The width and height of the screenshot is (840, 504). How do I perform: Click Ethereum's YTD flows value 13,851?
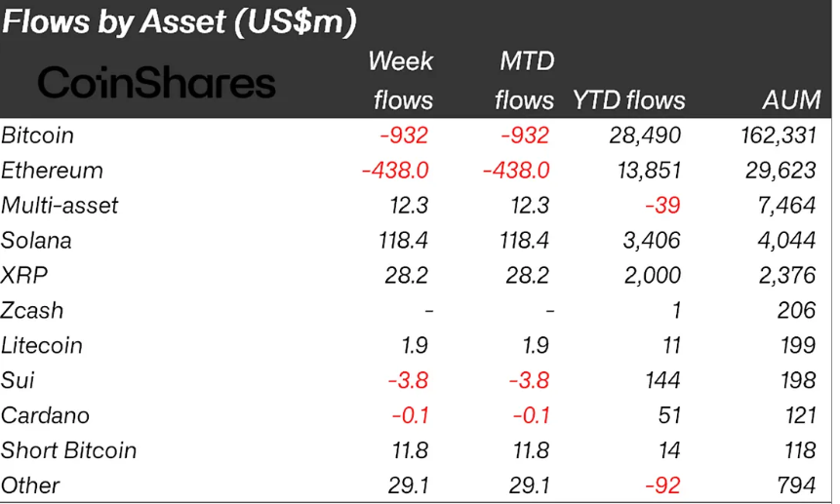coord(649,170)
